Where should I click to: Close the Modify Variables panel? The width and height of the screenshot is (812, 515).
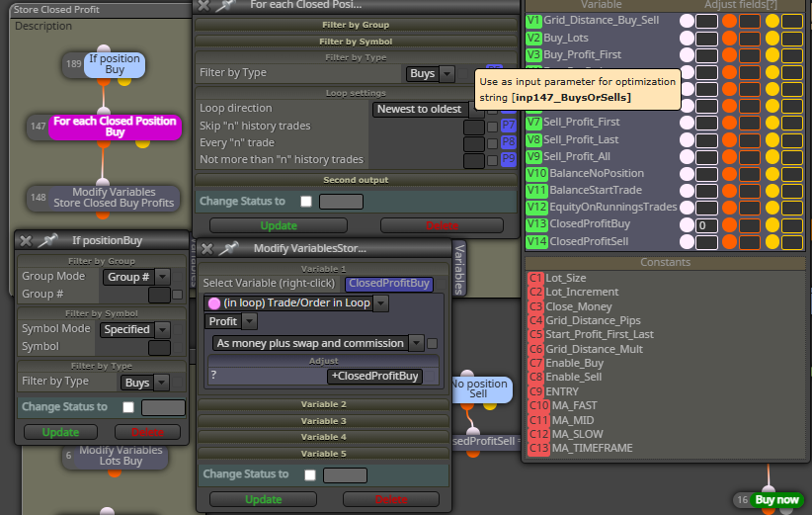point(207,249)
